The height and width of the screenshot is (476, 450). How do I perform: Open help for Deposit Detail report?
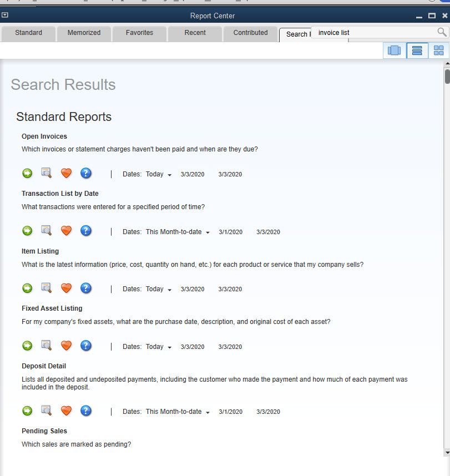(x=86, y=411)
